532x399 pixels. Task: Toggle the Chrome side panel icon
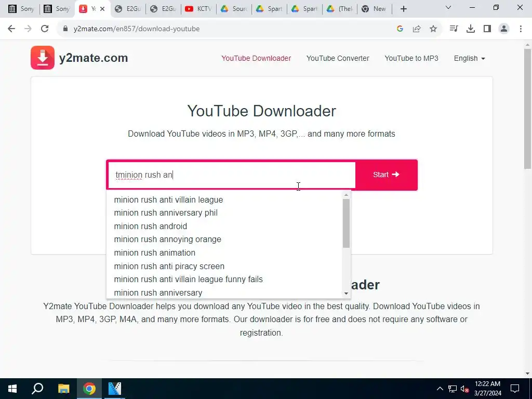point(487,29)
